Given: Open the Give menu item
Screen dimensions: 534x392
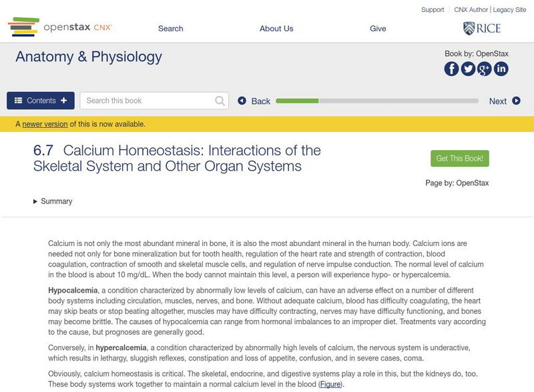Looking at the screenshot, I should coord(378,29).
